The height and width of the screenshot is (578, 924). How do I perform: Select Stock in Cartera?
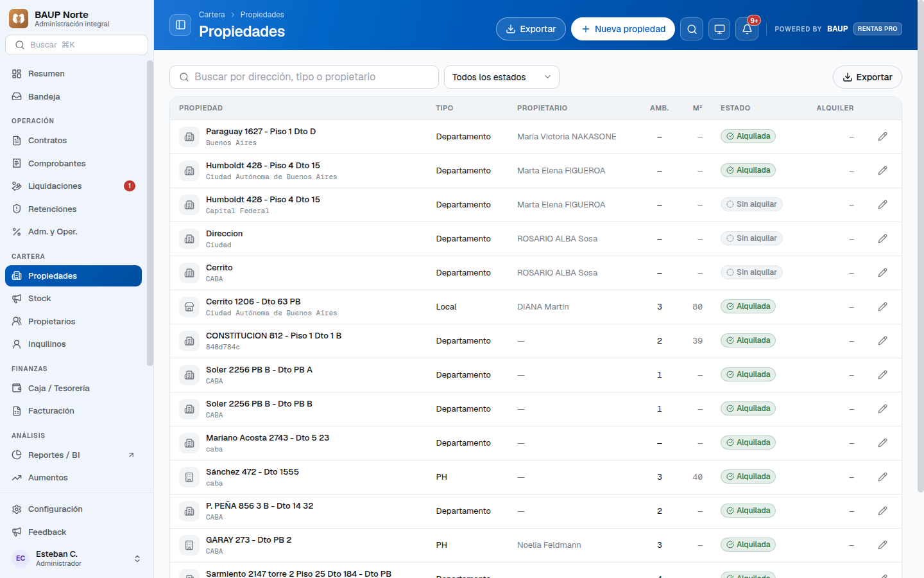tap(73, 299)
